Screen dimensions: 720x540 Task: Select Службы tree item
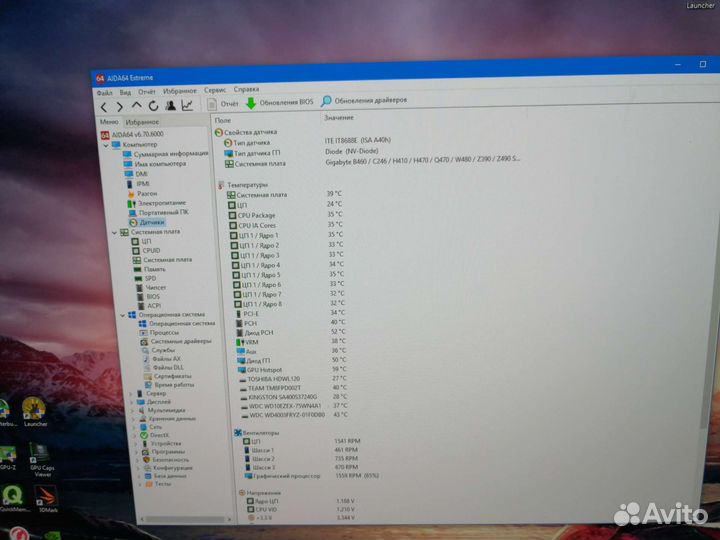[x=158, y=350]
